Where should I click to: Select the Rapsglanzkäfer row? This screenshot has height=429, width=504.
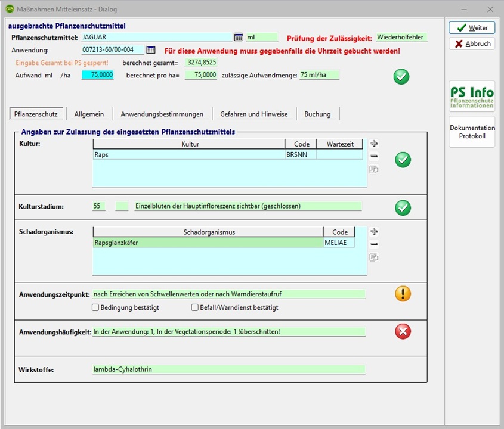(x=224, y=243)
